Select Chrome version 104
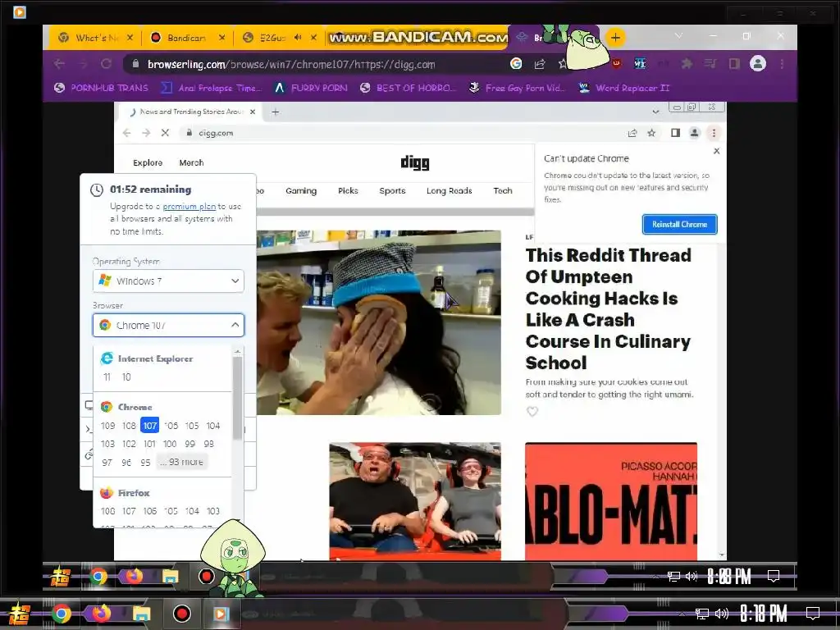Image resolution: width=840 pixels, height=630 pixels. click(x=213, y=426)
